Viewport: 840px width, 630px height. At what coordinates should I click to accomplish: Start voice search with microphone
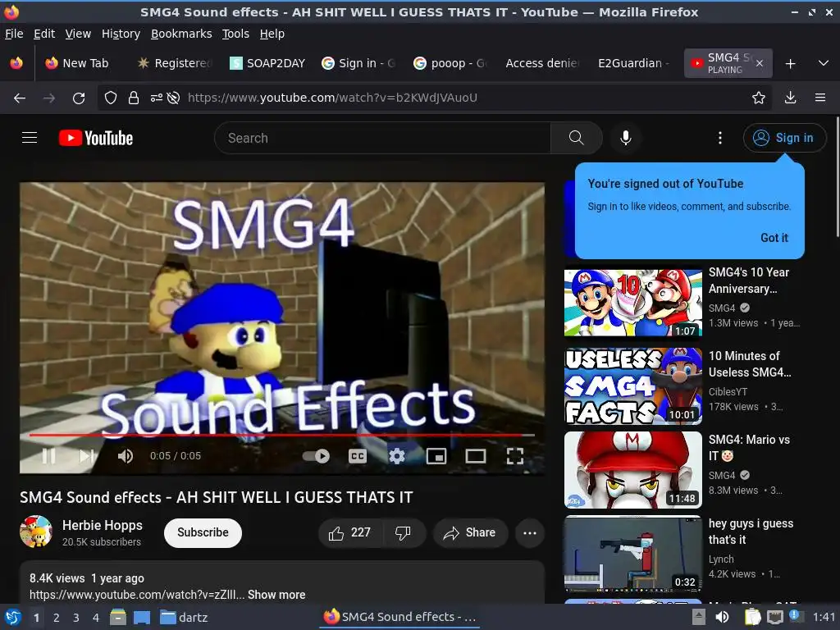pos(626,138)
